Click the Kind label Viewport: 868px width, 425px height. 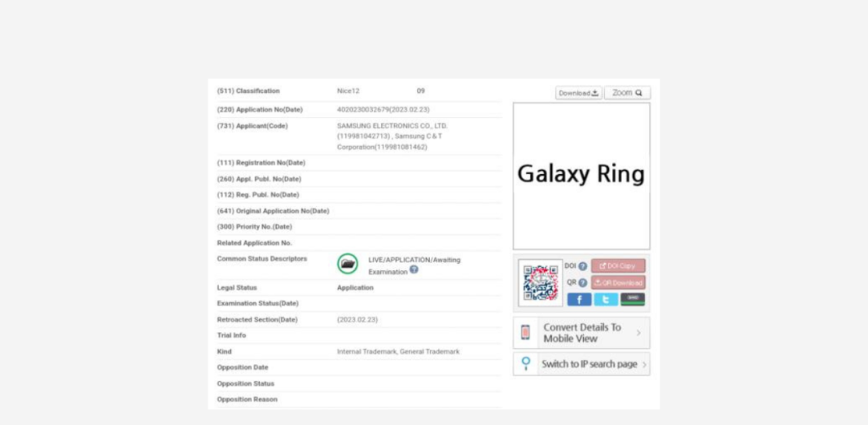224,352
